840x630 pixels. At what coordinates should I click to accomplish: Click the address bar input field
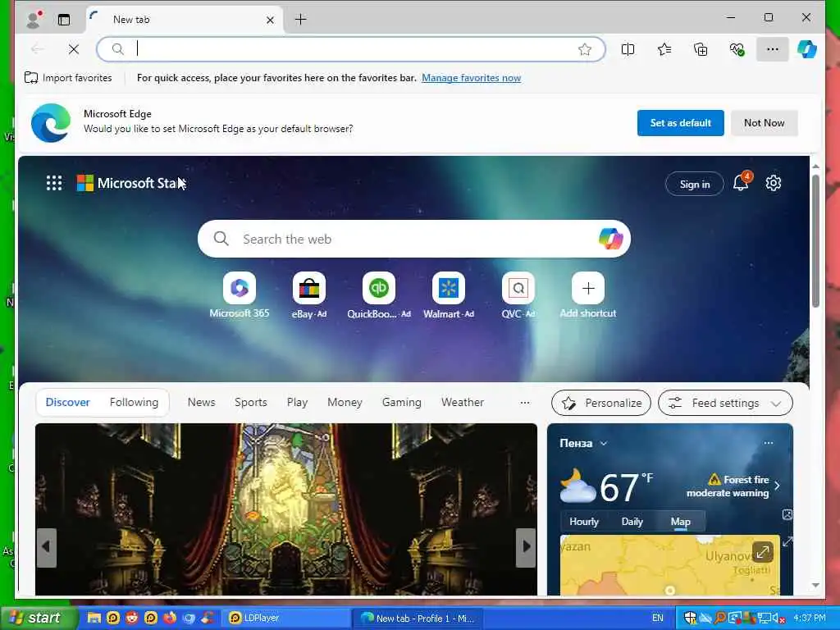pyautogui.click(x=351, y=49)
